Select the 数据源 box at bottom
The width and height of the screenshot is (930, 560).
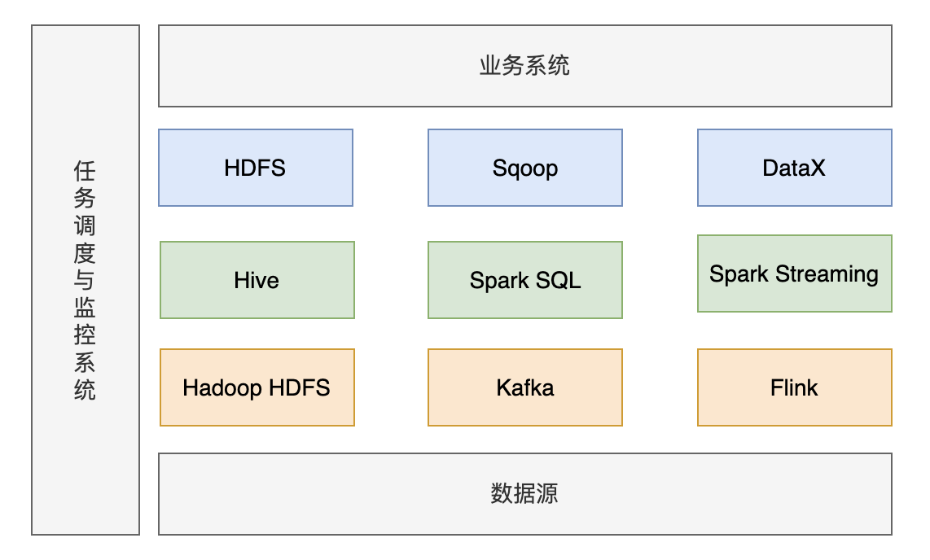click(x=524, y=494)
